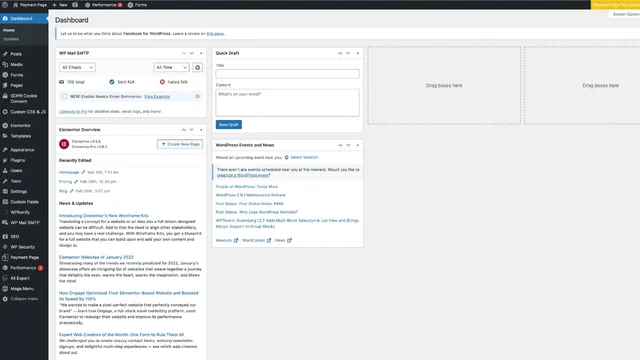Click the Payment Page sidebar icon

coord(5,258)
